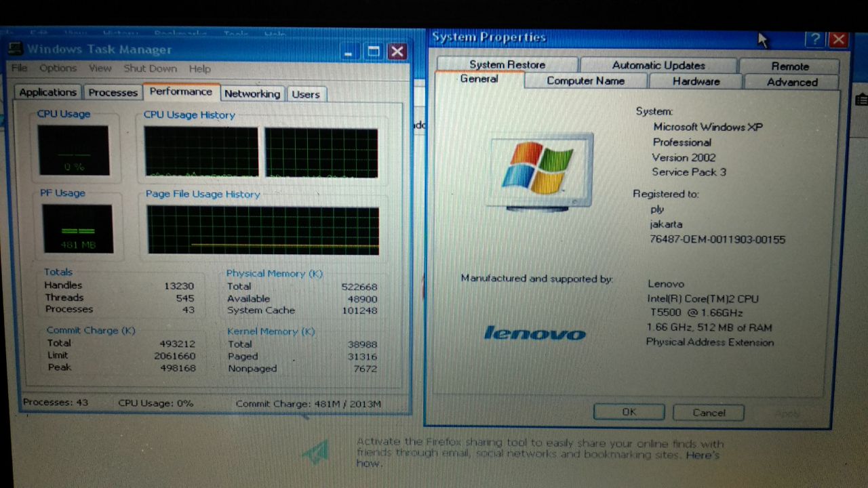The width and height of the screenshot is (868, 488).
Task: Open the View menu in Task Manager
Action: (100, 68)
